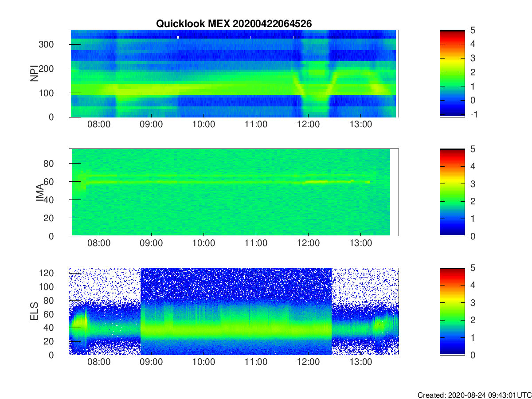
Task: Click the IMA panel color scale bar
Action: point(452,192)
